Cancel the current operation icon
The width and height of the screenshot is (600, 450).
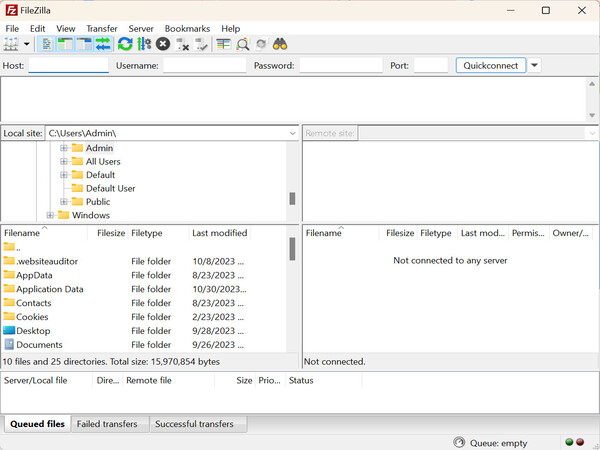(163, 44)
